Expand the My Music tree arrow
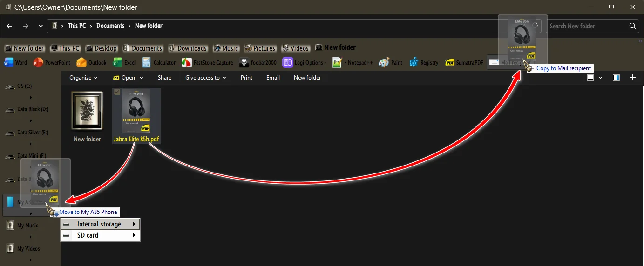 pyautogui.click(x=31, y=237)
